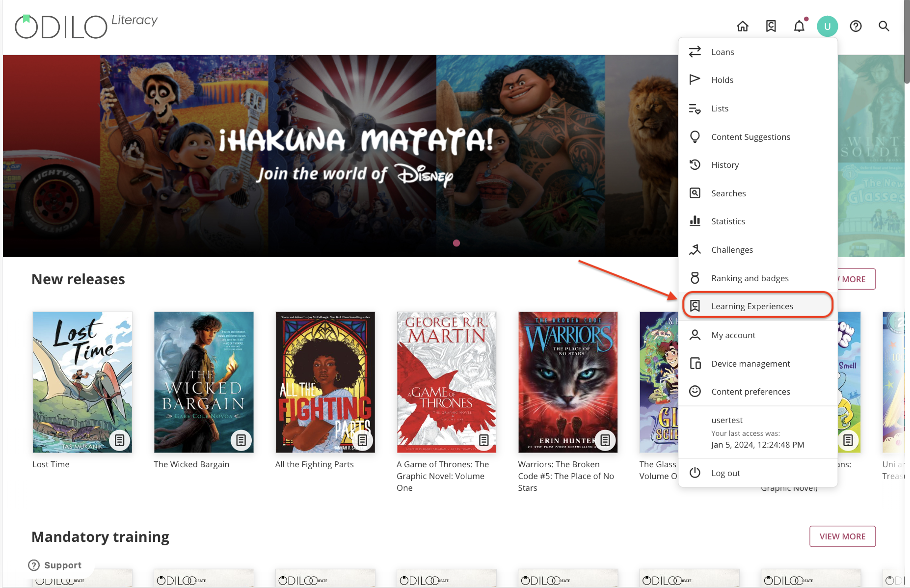
Task: Click the Hakuna Matata Disney banner
Action: pos(340,156)
